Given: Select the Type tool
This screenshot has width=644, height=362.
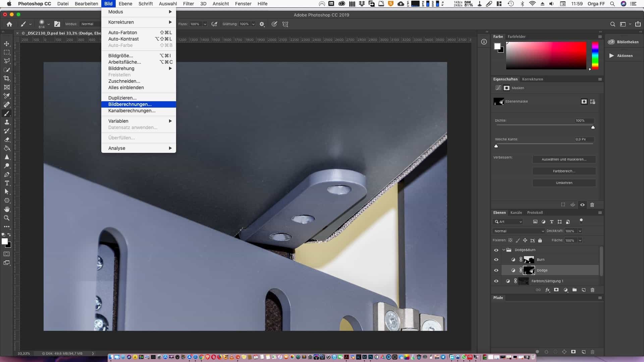Looking at the screenshot, I should (7, 183).
